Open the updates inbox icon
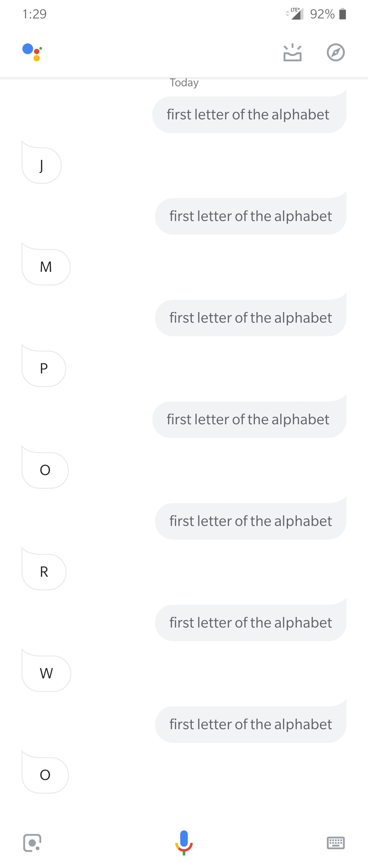368x868 pixels. point(292,53)
